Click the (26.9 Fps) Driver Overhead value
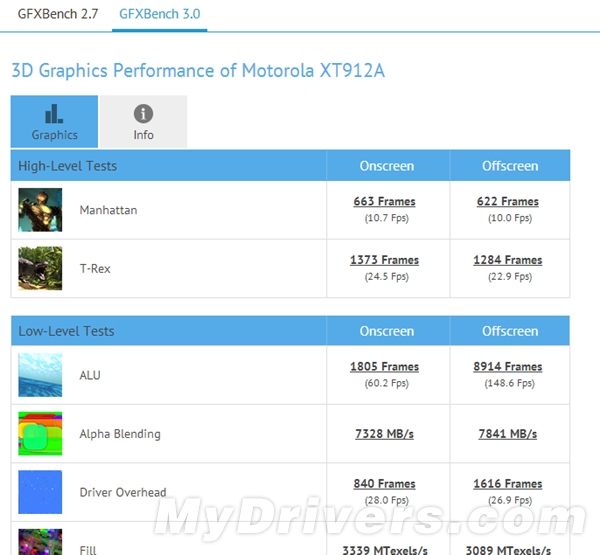Screen dimensions: 600x555 [510, 500]
